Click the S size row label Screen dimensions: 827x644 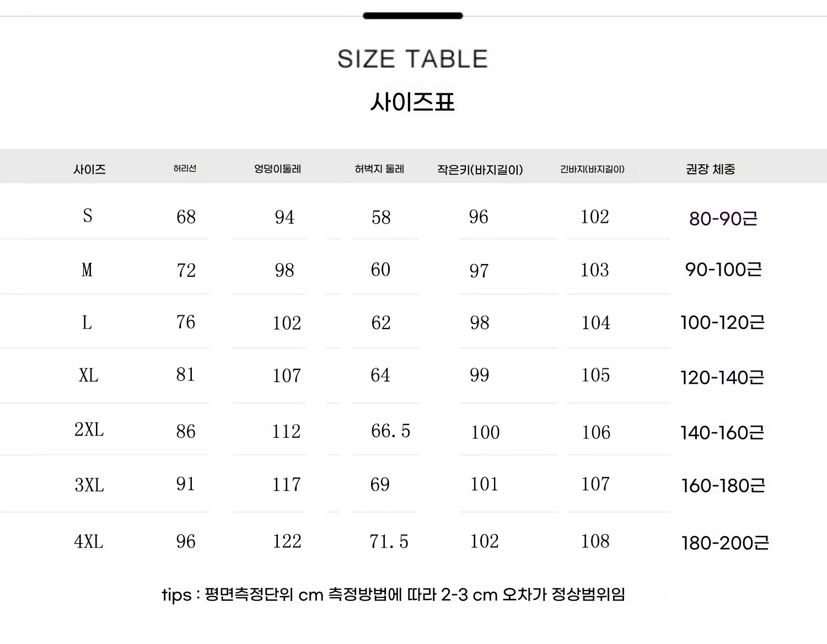click(x=88, y=216)
